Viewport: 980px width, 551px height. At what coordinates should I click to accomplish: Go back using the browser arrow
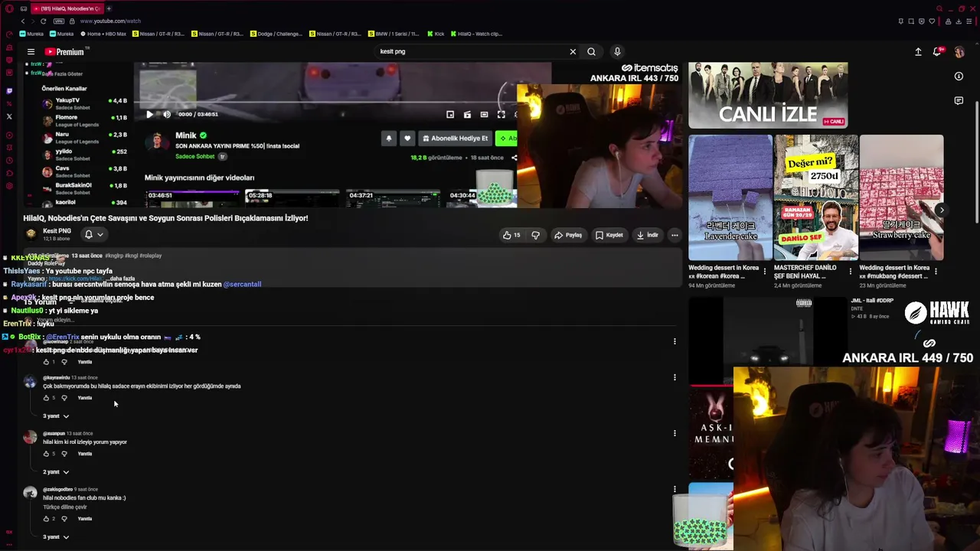(23, 21)
